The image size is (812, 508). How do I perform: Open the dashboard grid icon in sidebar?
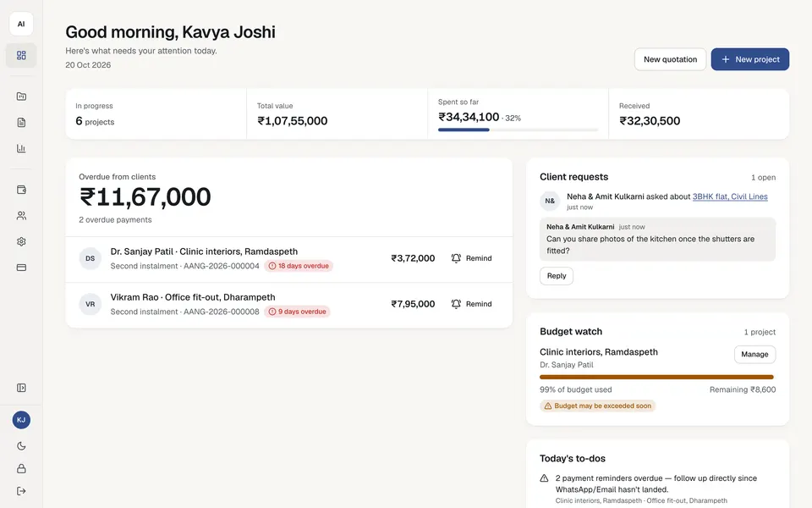[21, 56]
